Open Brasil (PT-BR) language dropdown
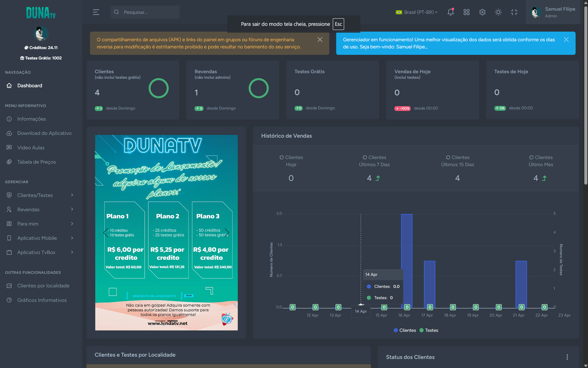Screen dimensions: 588x368 click(417, 12)
